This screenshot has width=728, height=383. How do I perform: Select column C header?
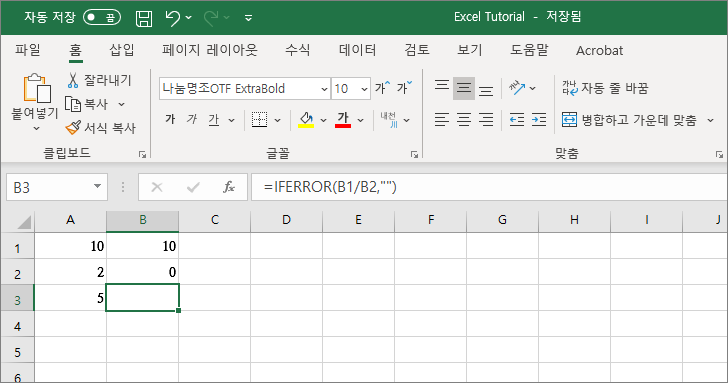click(214, 220)
